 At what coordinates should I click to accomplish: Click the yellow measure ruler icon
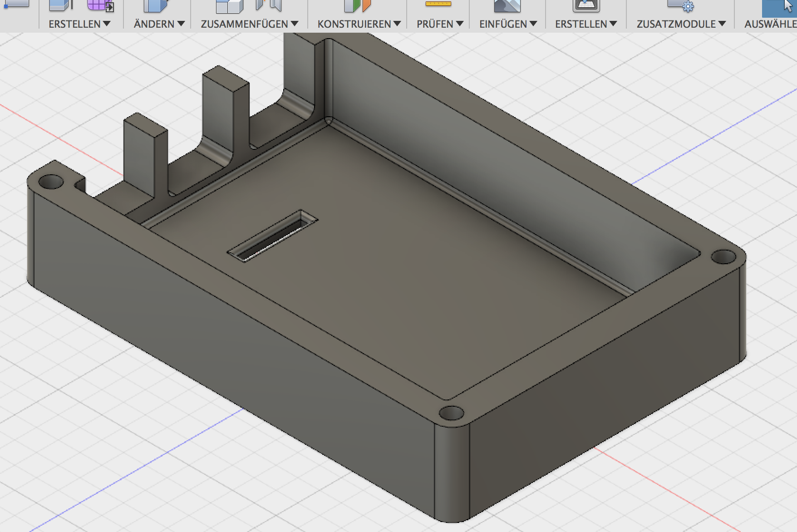438,4
